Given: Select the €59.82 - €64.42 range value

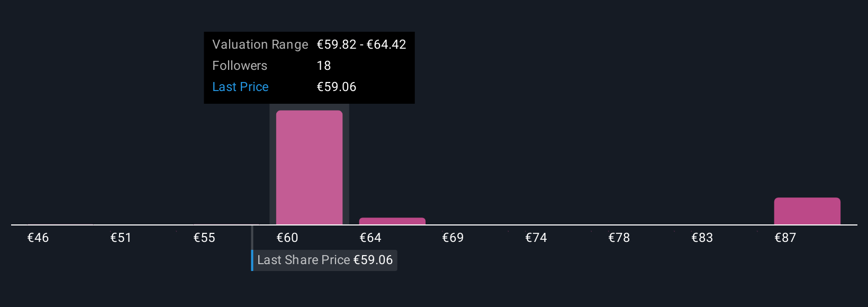Looking at the screenshot, I should pyautogui.click(x=361, y=44).
